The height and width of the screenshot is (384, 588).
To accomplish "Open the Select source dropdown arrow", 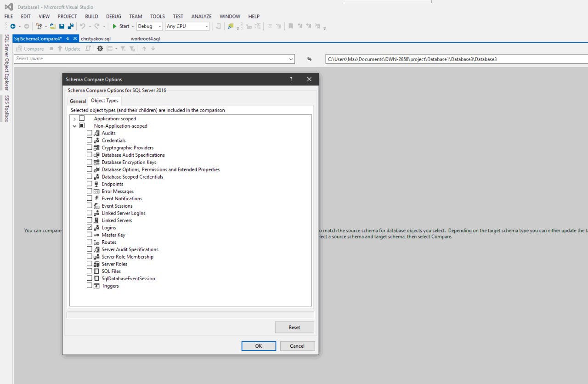I will pyautogui.click(x=291, y=59).
